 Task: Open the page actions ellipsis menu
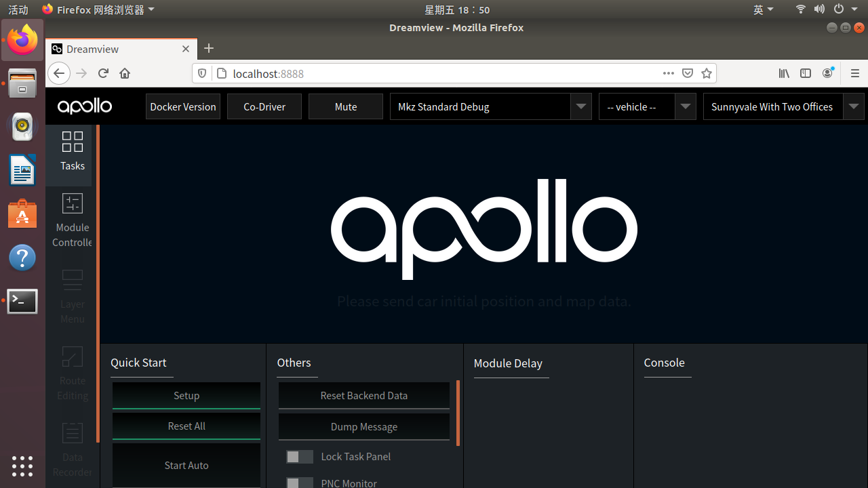[x=669, y=73]
